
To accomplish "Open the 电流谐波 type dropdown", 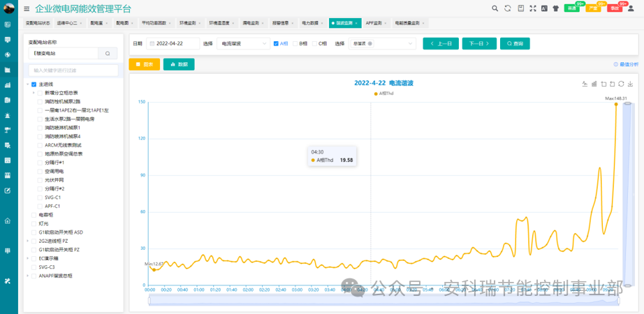I will [x=243, y=43].
